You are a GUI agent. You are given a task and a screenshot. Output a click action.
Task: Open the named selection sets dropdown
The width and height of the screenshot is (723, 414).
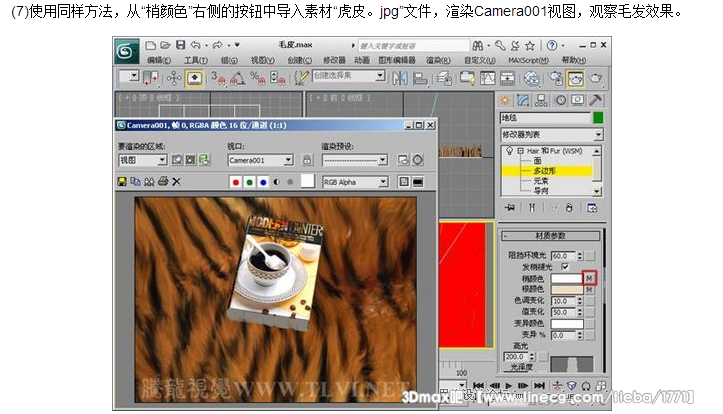tap(349, 76)
